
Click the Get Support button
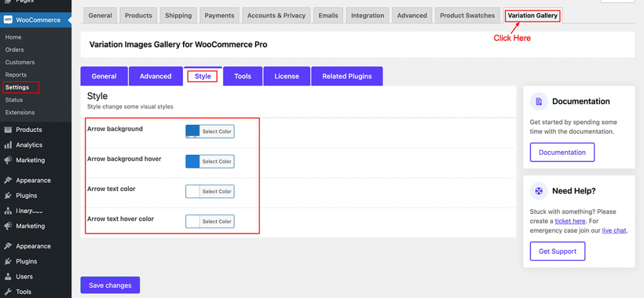click(x=557, y=251)
